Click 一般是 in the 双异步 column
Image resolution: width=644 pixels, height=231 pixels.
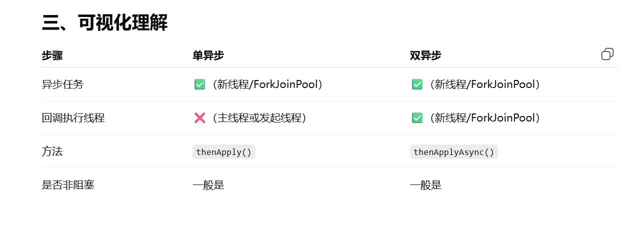(x=425, y=185)
